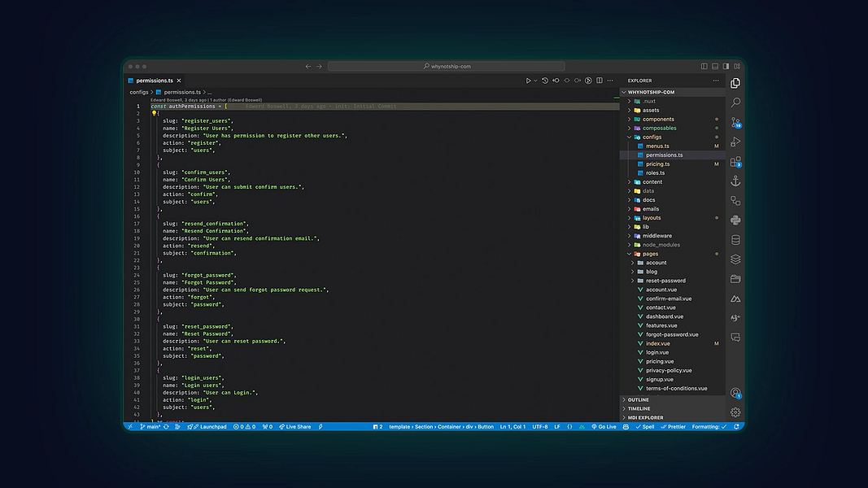Expand the OUTLINE section
This screenshot has height=488, width=868.
coord(638,399)
